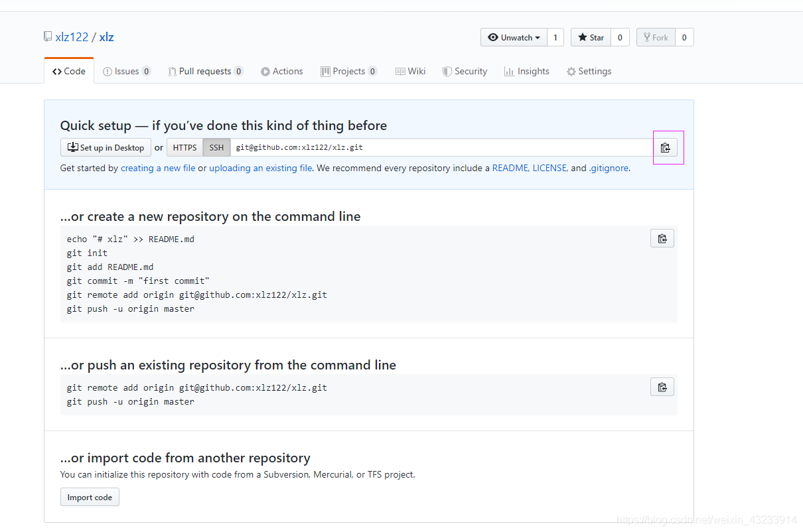This screenshot has width=803, height=532.
Task: Open the LICENSE recommendation link
Action: (x=549, y=168)
